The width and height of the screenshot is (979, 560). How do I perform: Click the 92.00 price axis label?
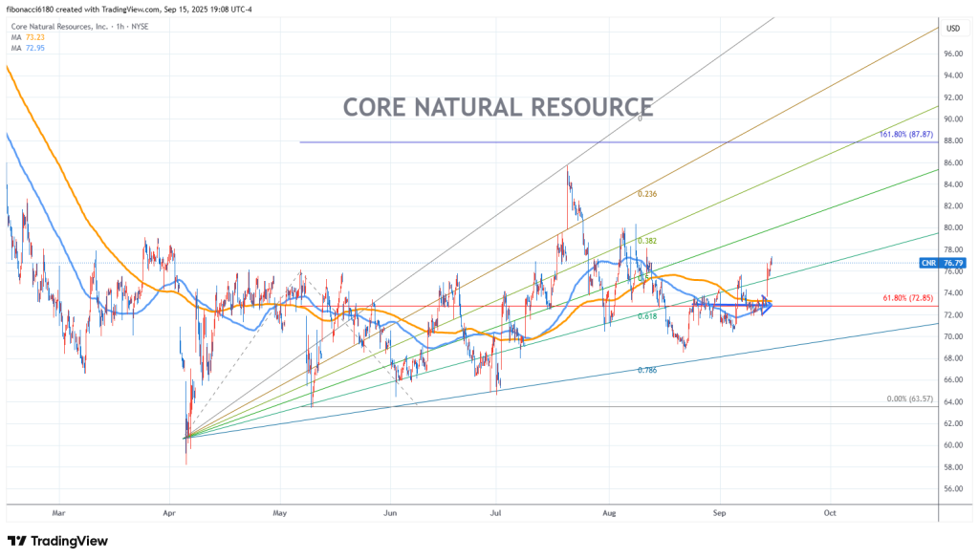[x=953, y=97]
